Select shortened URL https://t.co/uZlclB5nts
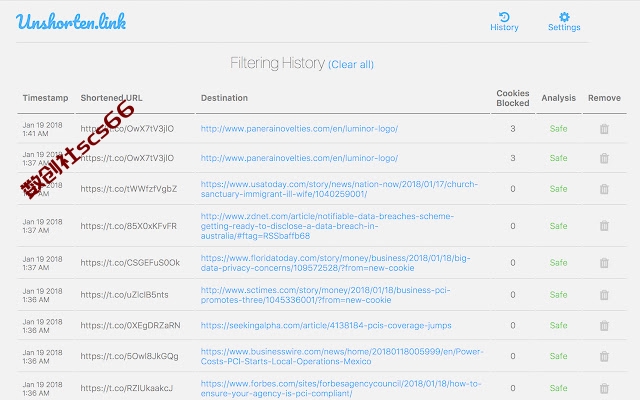 (x=124, y=294)
